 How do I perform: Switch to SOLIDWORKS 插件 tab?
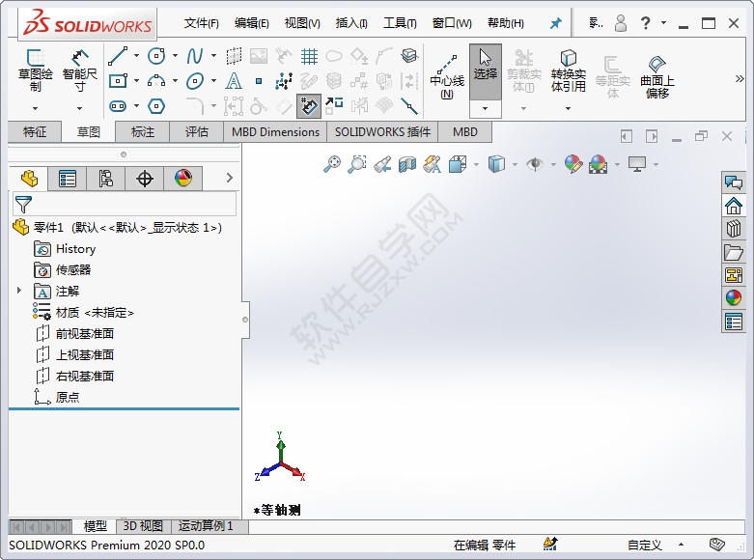pyautogui.click(x=382, y=132)
